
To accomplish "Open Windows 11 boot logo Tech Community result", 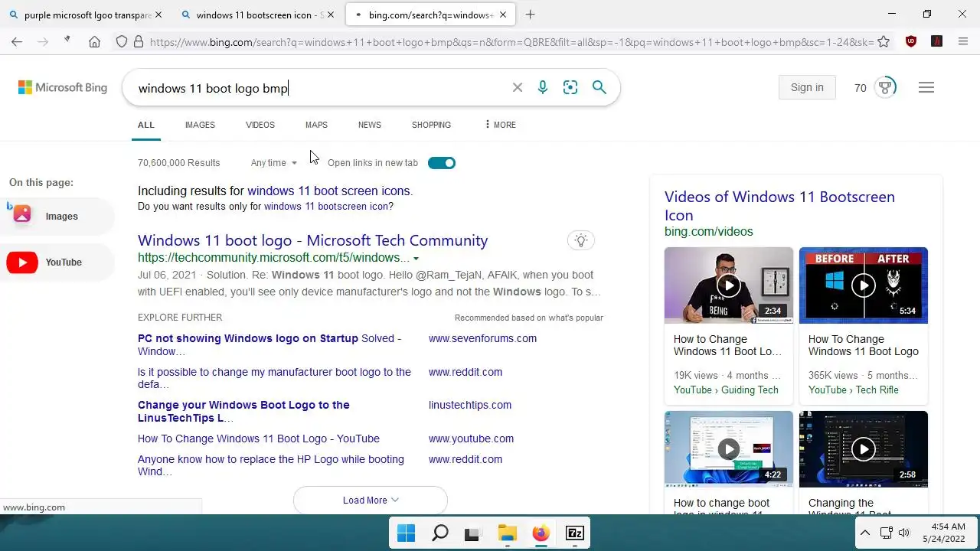I will click(312, 240).
